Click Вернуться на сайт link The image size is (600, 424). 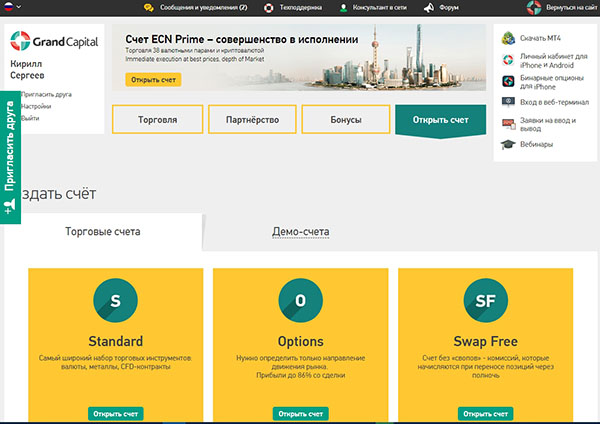click(x=571, y=7)
